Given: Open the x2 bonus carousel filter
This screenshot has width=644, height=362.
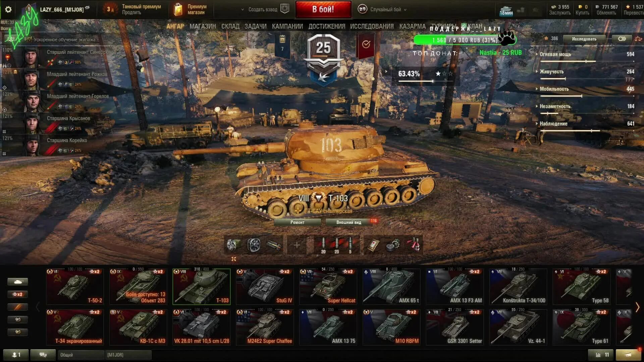Looking at the screenshot, I should point(18,294).
